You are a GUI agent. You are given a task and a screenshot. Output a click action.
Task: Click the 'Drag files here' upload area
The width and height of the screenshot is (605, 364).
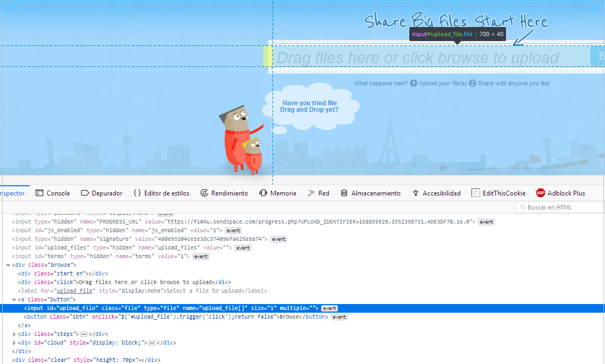[416, 57]
